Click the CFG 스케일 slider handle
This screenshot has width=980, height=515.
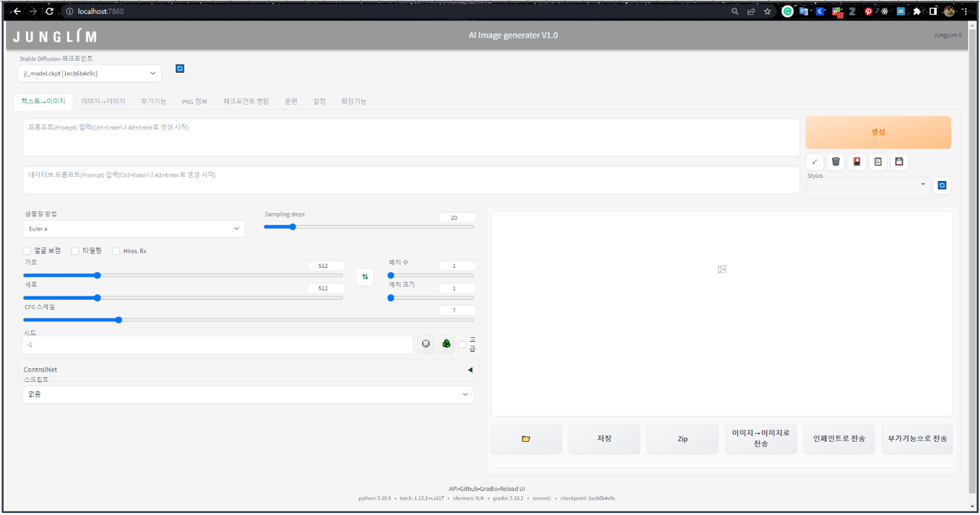coord(119,320)
